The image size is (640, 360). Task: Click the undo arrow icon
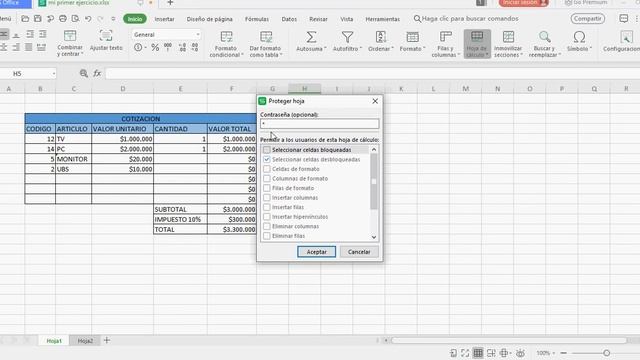coord(88,19)
